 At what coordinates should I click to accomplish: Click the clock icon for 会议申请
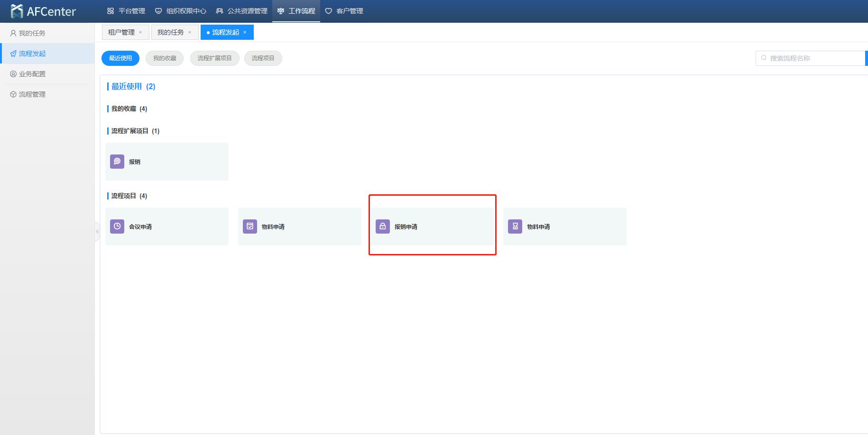point(117,227)
